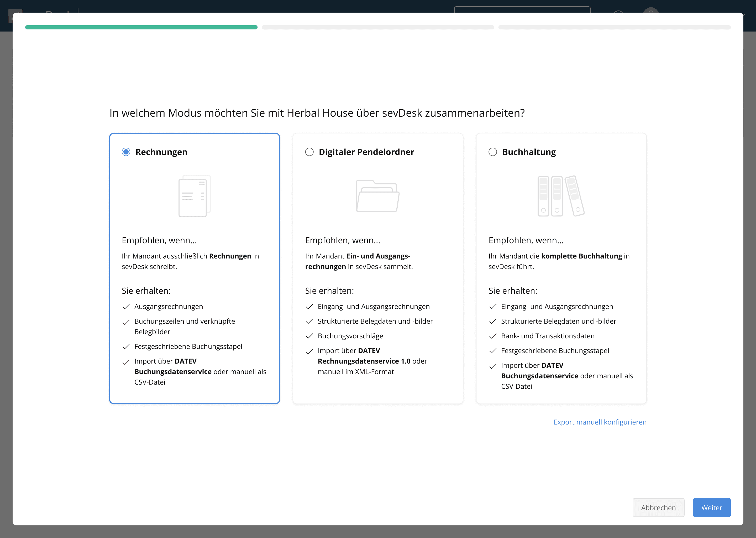Screen dimensions: 756x538
Task: Click the green first progress step bar
Action: point(141,27)
